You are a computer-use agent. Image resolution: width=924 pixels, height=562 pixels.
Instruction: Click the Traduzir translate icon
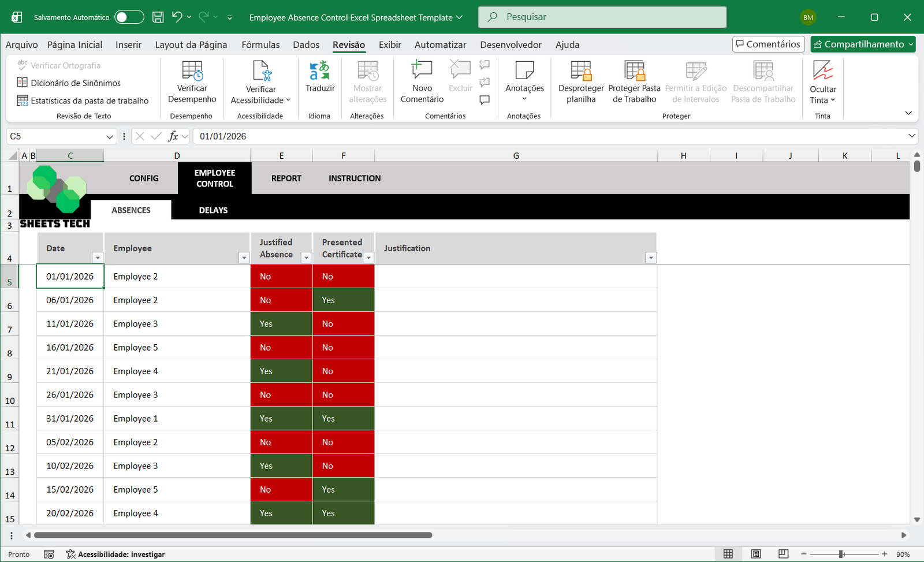coord(319,71)
